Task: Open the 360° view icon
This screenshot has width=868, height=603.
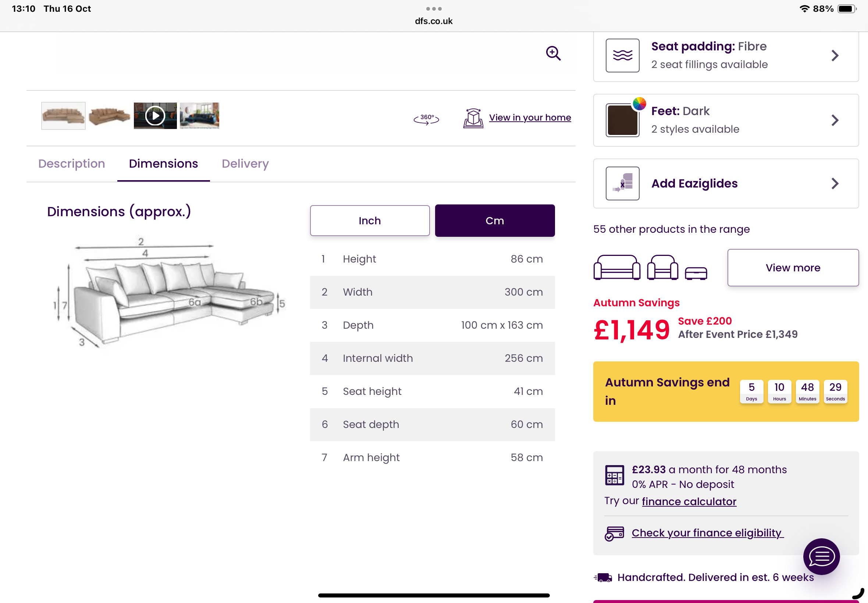Action: 426,119
